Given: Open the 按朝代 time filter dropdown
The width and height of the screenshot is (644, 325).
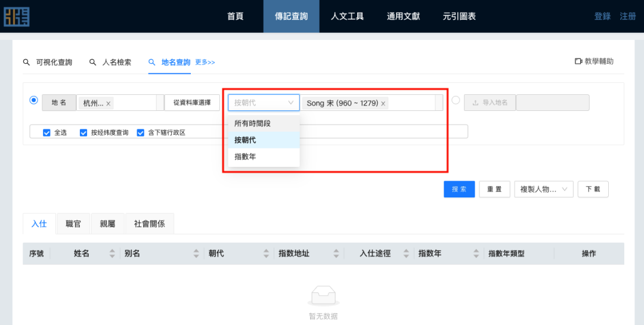Looking at the screenshot, I should pos(264,103).
